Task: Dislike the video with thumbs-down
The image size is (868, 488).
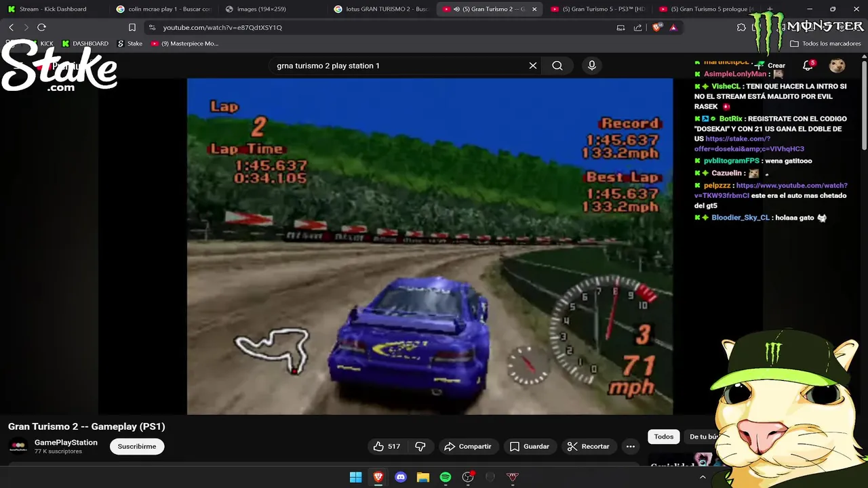Action: pos(420,446)
